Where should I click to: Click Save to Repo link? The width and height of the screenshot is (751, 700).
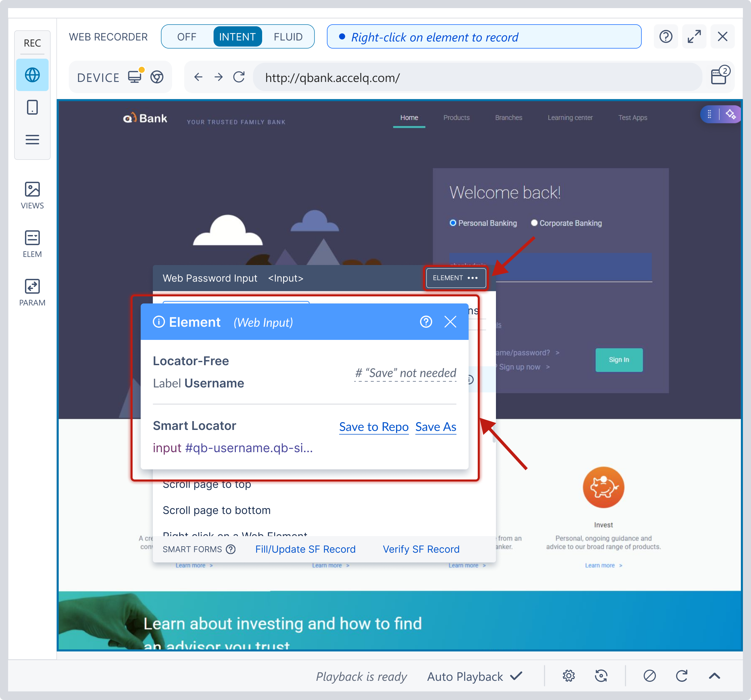[x=373, y=427]
